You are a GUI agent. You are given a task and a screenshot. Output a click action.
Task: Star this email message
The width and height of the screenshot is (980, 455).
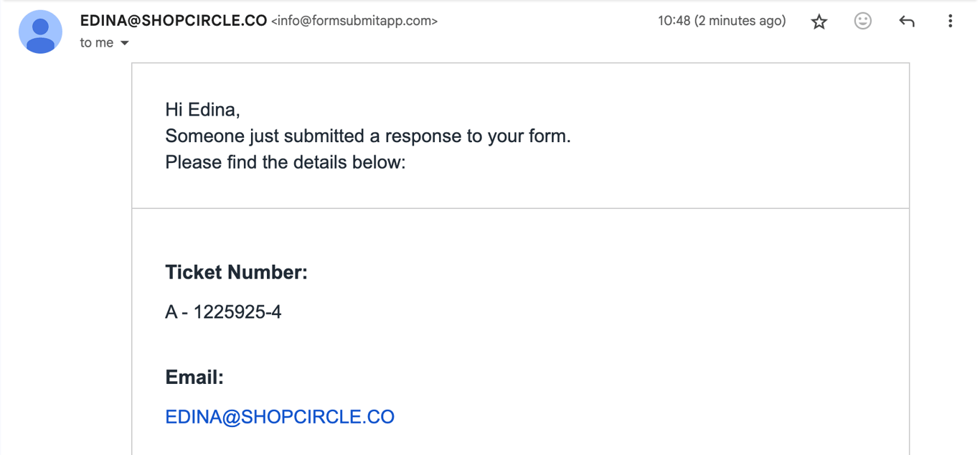(819, 22)
